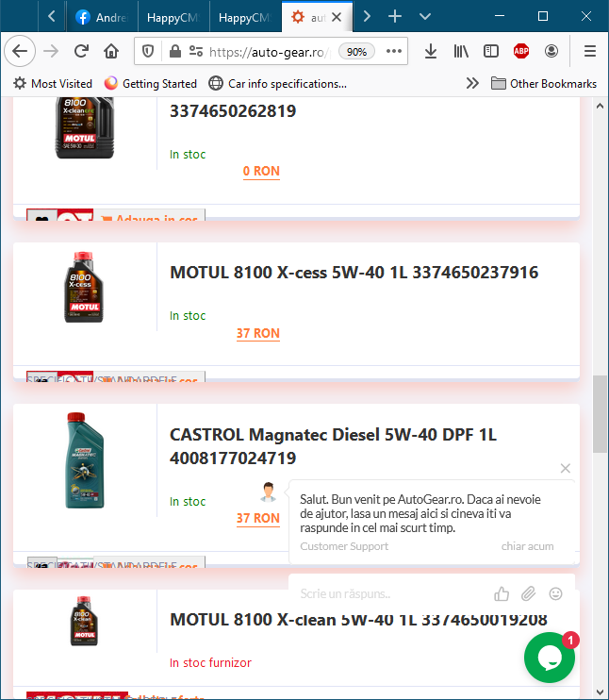Switch to the second HappyCMS tab

[x=245, y=17]
